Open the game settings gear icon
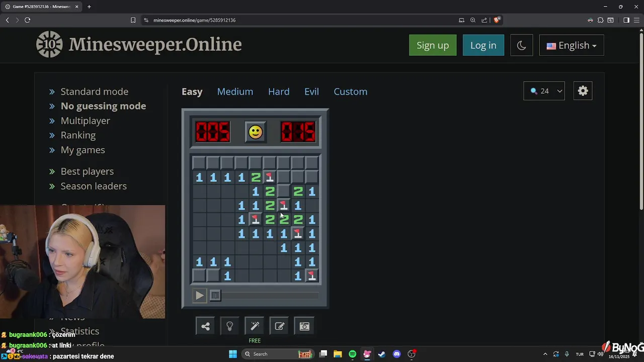Screen dimensions: 644x362 (583, 91)
